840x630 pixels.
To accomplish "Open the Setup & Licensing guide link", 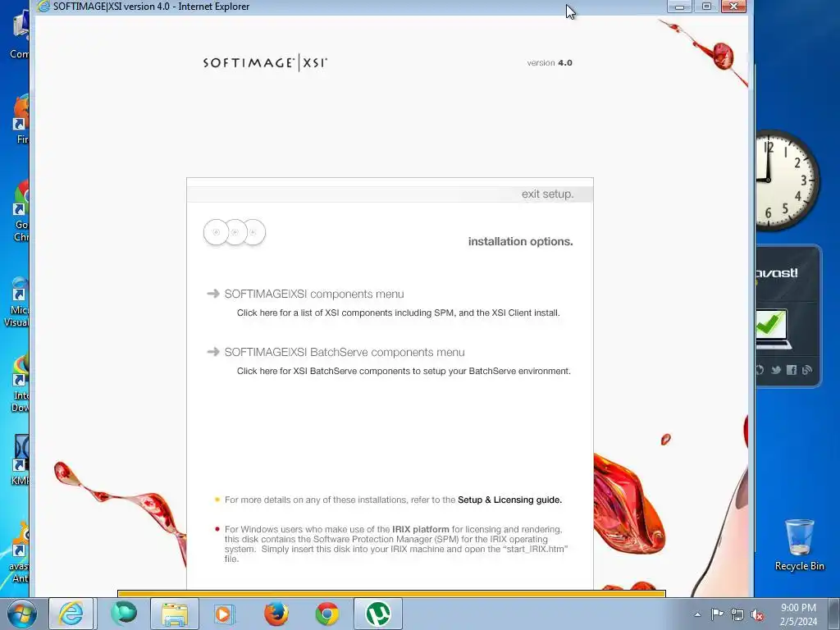I will point(509,500).
